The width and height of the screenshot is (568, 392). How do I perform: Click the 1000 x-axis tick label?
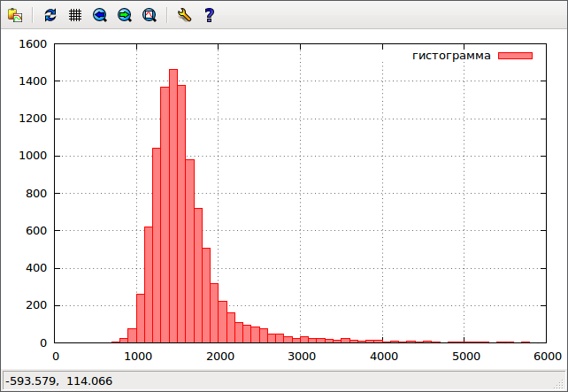(137, 356)
